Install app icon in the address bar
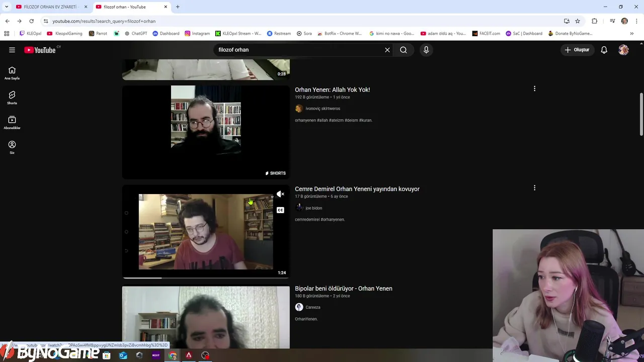The width and height of the screenshot is (644, 362). [x=567, y=21]
